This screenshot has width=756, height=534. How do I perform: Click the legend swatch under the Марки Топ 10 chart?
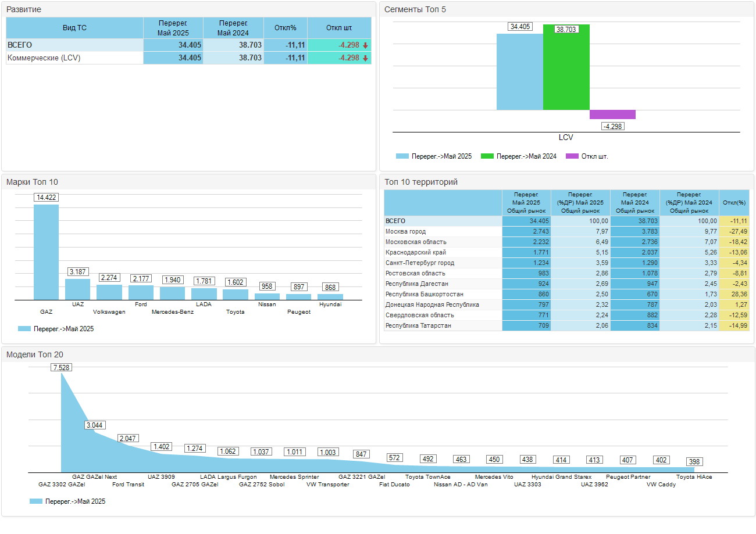click(x=24, y=329)
